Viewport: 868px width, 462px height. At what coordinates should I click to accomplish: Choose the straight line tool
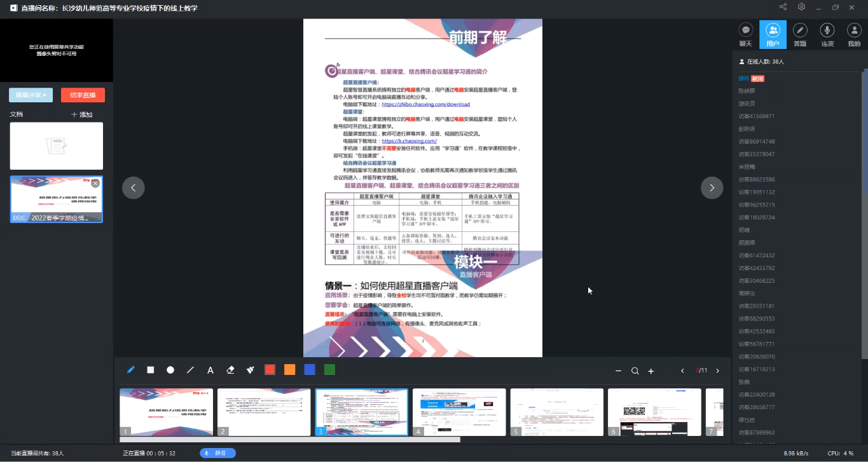[190, 370]
